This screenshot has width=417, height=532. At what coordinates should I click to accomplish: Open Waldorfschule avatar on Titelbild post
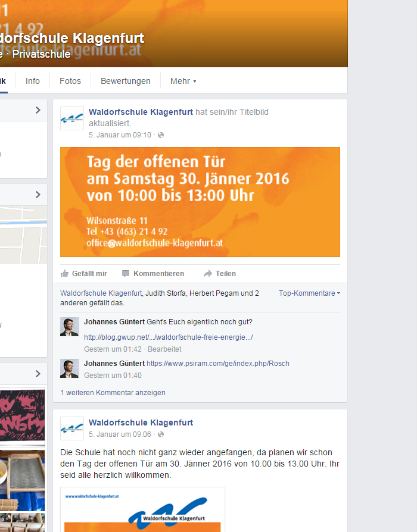coord(72,118)
